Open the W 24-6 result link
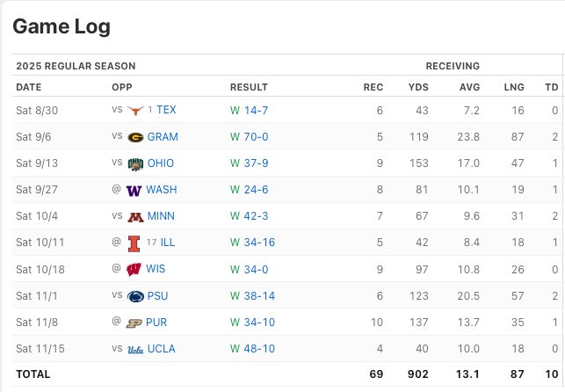 coord(249,190)
